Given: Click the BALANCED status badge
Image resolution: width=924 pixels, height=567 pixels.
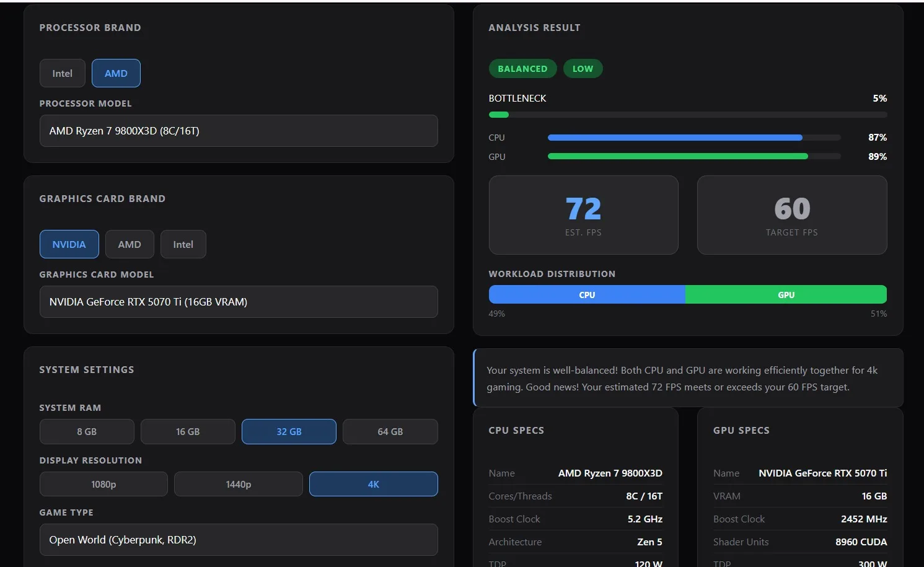Looking at the screenshot, I should click(523, 69).
